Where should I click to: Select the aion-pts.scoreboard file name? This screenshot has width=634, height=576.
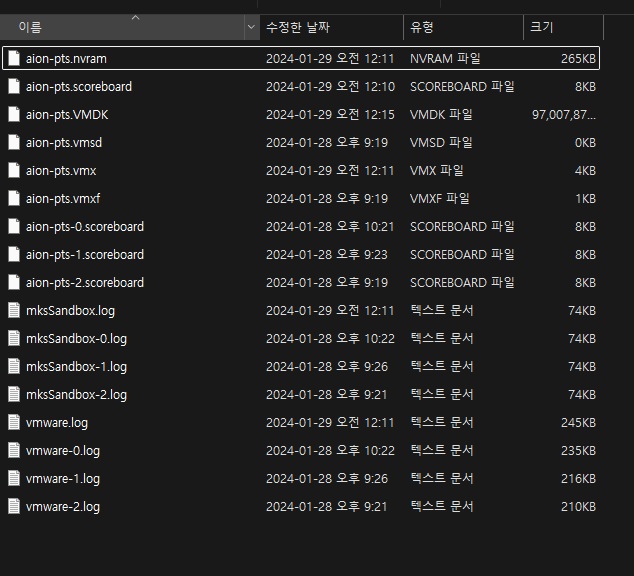[79, 86]
